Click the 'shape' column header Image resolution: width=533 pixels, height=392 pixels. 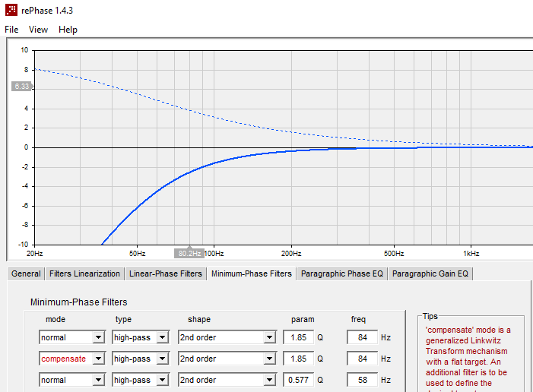coord(199,319)
